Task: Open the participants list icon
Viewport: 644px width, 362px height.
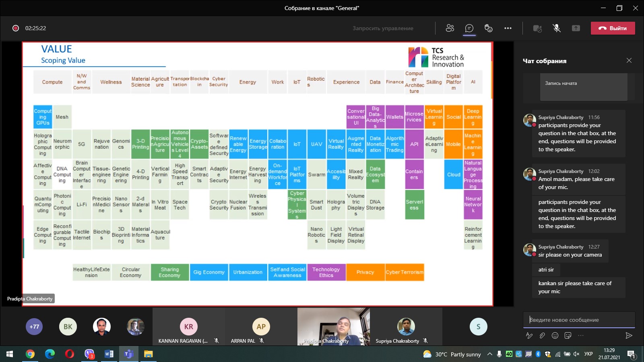Action: [x=450, y=28]
